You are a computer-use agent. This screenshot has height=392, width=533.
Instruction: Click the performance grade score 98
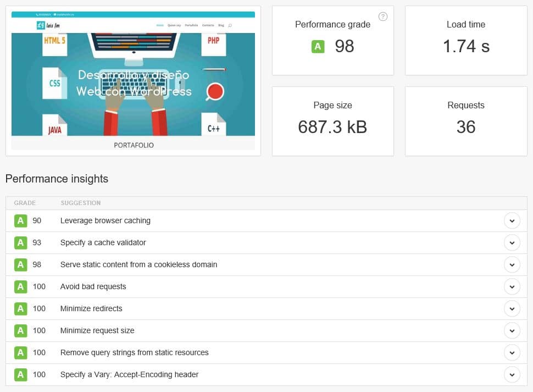point(345,46)
